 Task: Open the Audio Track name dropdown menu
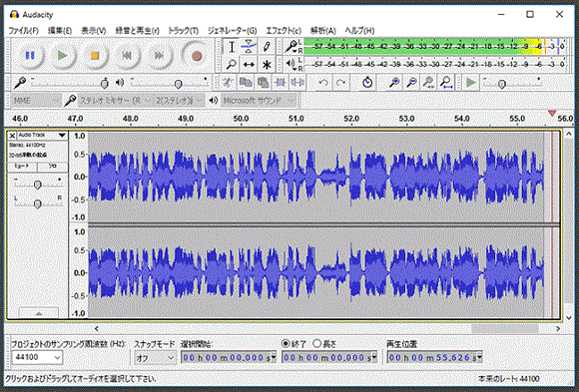click(x=43, y=136)
